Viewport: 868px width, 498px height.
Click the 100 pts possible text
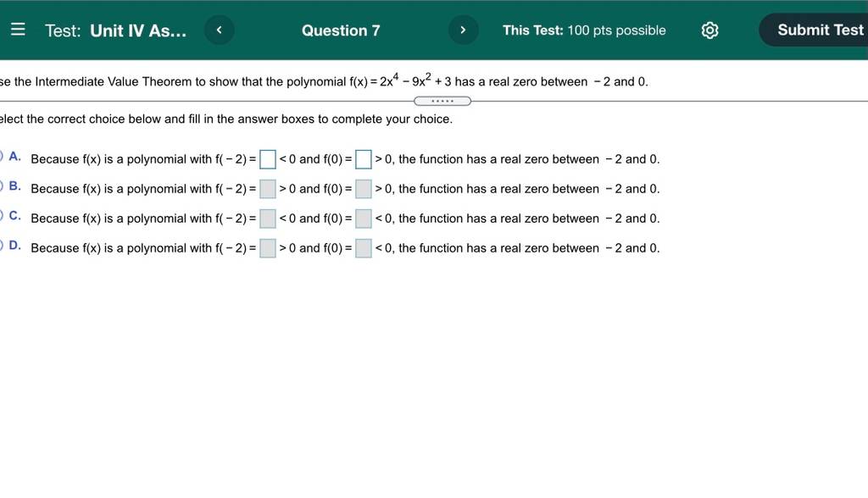point(617,30)
